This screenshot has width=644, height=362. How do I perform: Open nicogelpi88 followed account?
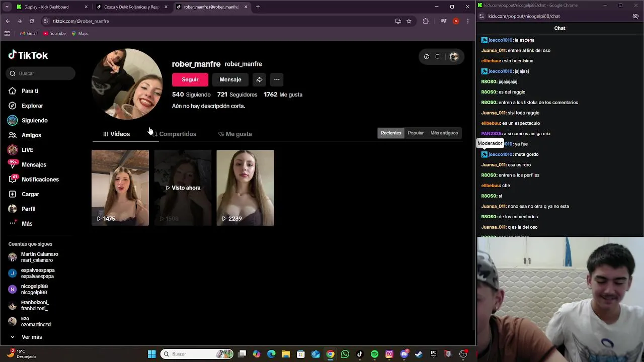(x=28, y=289)
